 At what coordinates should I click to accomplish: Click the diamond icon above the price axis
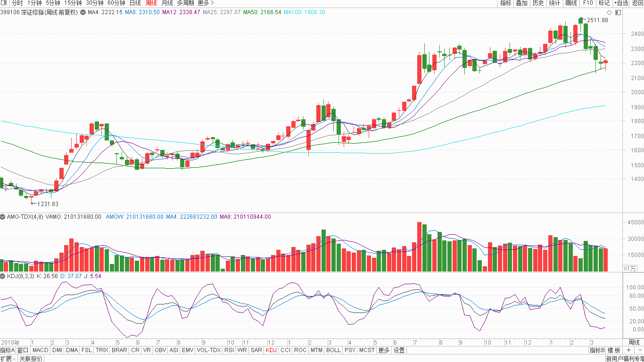click(609, 12)
